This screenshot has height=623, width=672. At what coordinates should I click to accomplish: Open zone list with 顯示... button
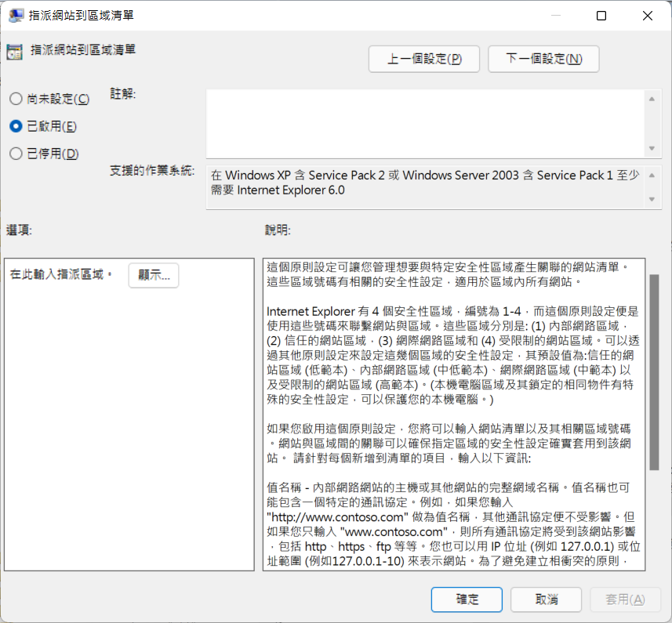(154, 275)
